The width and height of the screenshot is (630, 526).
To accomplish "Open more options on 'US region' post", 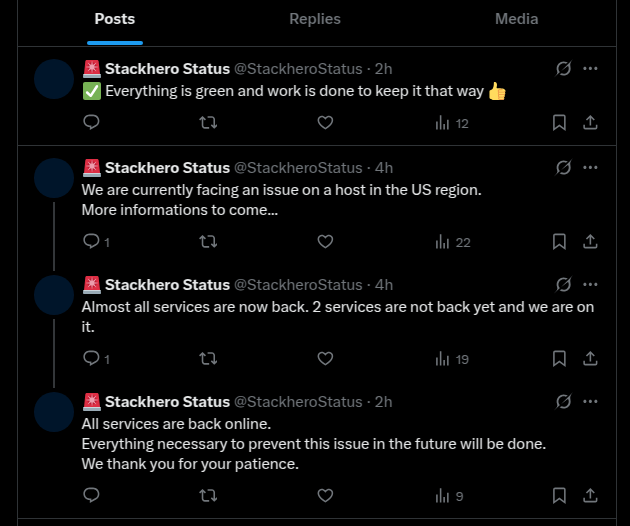I will (590, 167).
